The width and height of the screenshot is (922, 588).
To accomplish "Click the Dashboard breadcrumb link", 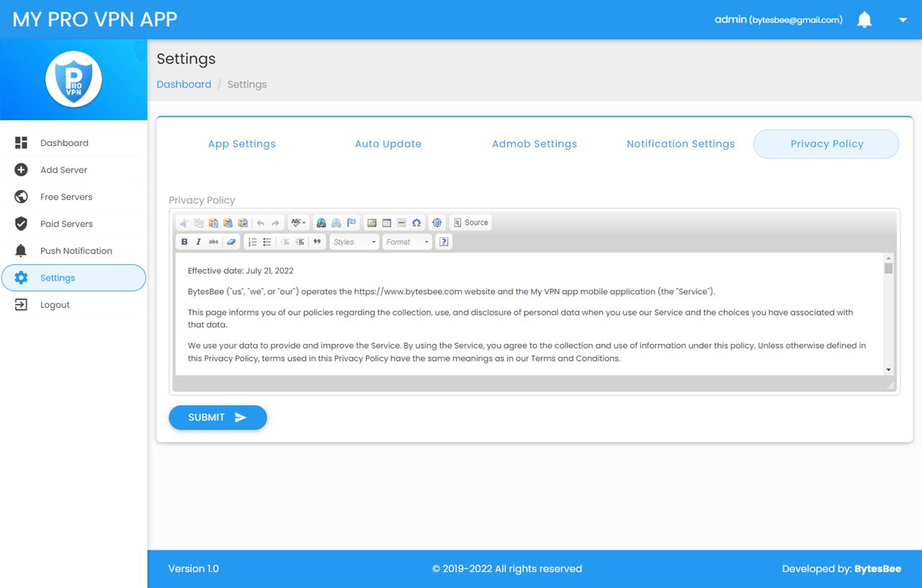I will [x=184, y=84].
